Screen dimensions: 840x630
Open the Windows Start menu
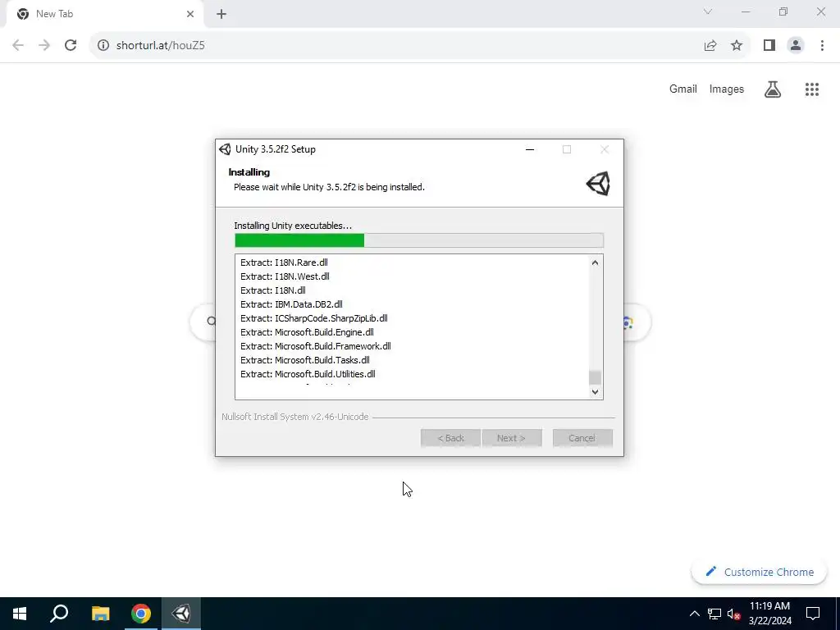tap(20, 614)
